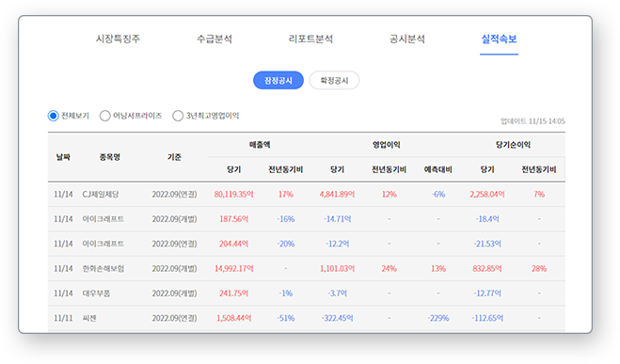Go to the 공시분석 tab
This screenshot has width=620, height=364.
407,39
